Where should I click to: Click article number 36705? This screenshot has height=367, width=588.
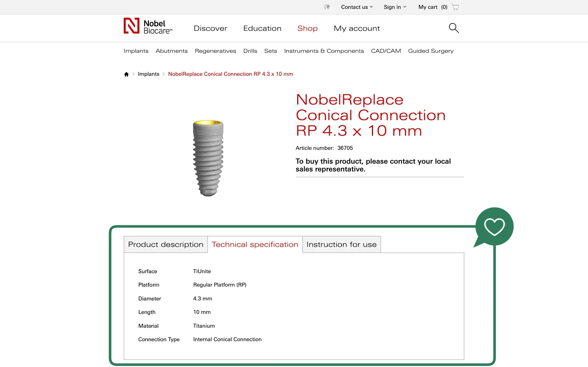(x=345, y=148)
